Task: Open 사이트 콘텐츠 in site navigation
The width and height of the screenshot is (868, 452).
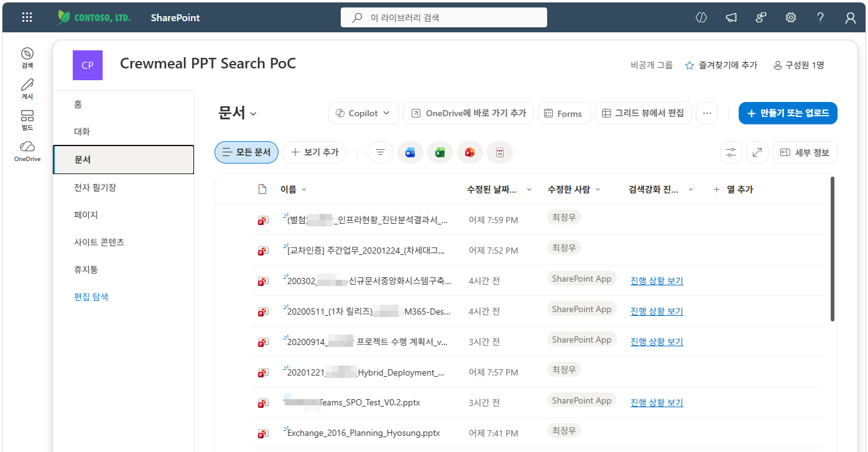Action: 123,242
